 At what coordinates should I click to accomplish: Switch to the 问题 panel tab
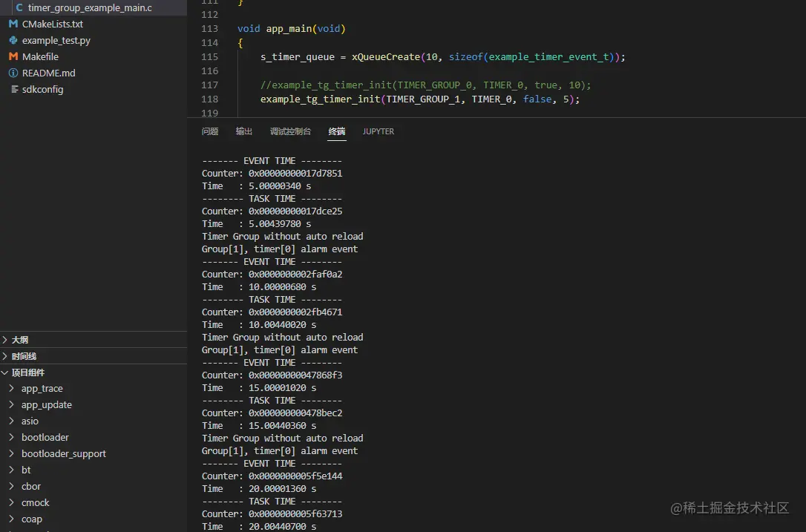(x=210, y=131)
